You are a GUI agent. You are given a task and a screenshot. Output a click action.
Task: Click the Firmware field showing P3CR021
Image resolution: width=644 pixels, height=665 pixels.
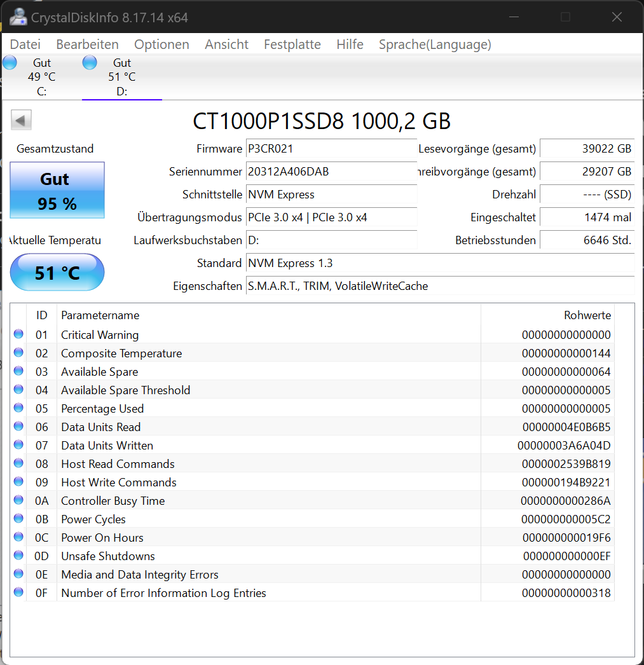(x=332, y=148)
